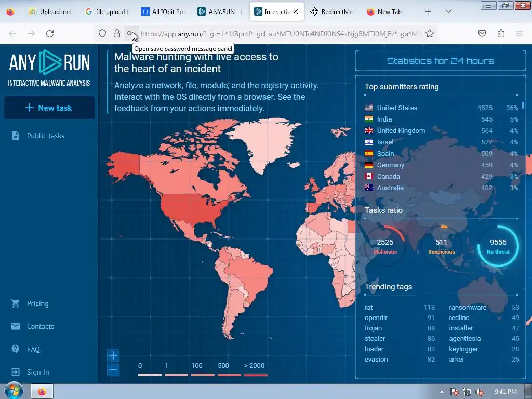Click the Sign In link

click(x=38, y=372)
